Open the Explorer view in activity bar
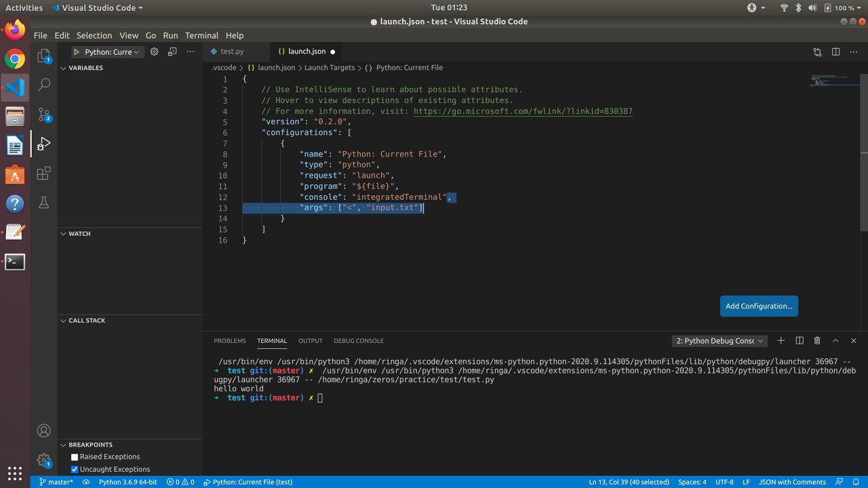The height and width of the screenshot is (488, 868). tap(44, 56)
